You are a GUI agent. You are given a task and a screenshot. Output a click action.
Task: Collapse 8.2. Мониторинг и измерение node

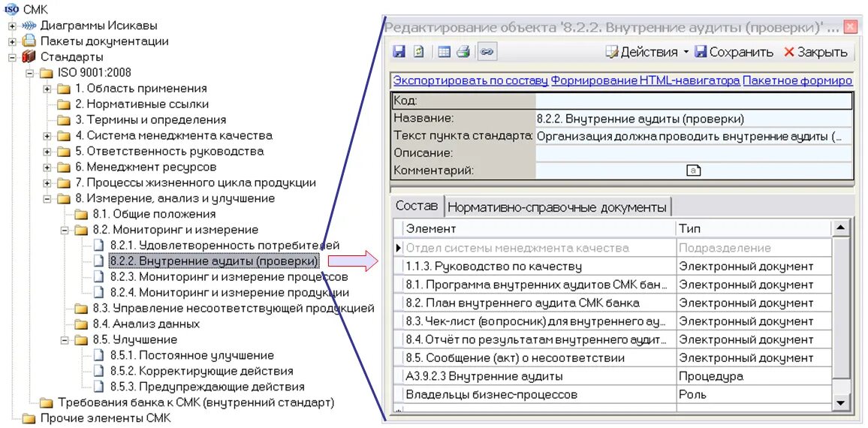65,230
